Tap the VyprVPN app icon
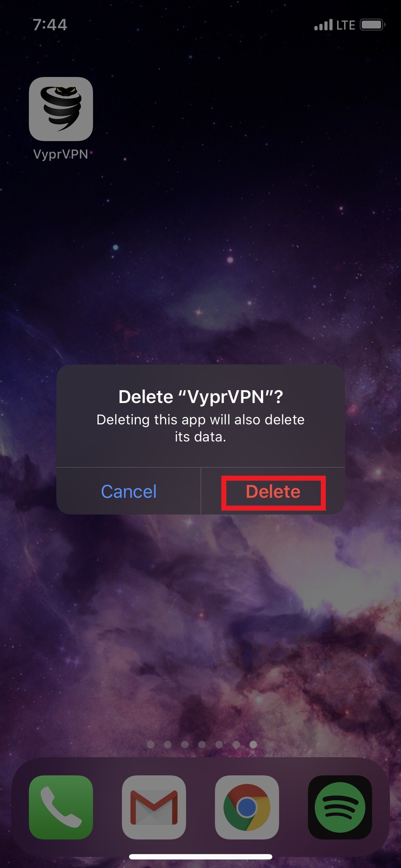The height and width of the screenshot is (868, 401). (61, 109)
